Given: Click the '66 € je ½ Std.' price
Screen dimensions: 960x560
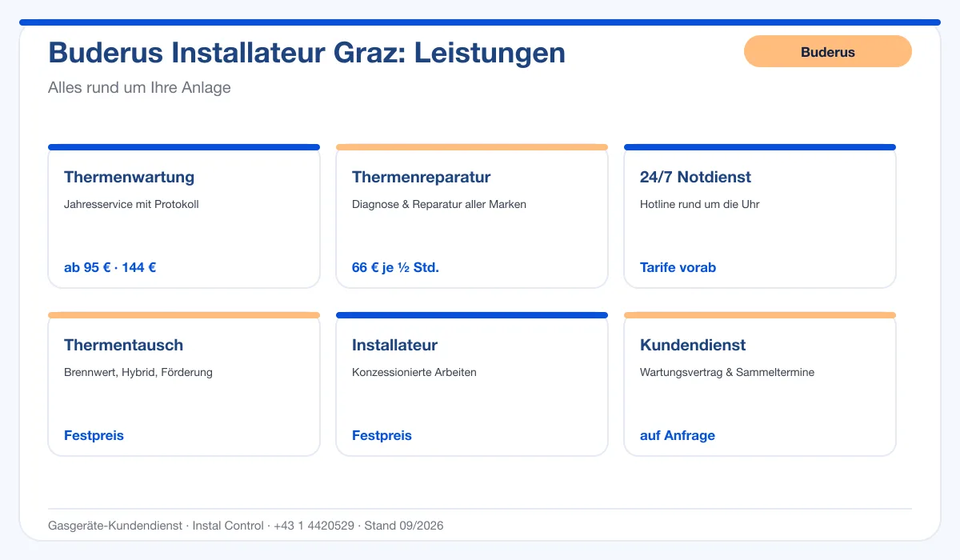Looking at the screenshot, I should coord(395,267).
